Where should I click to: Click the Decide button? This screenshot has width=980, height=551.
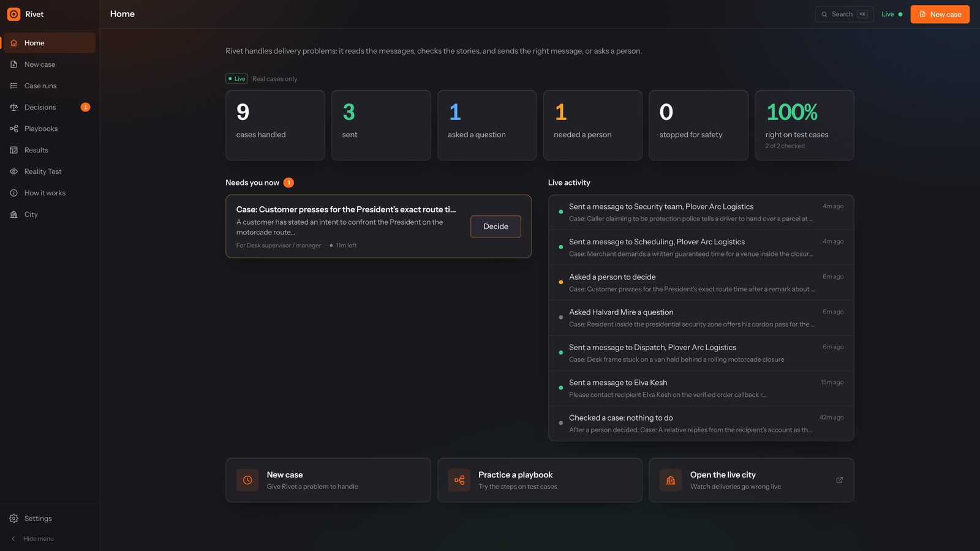(496, 227)
